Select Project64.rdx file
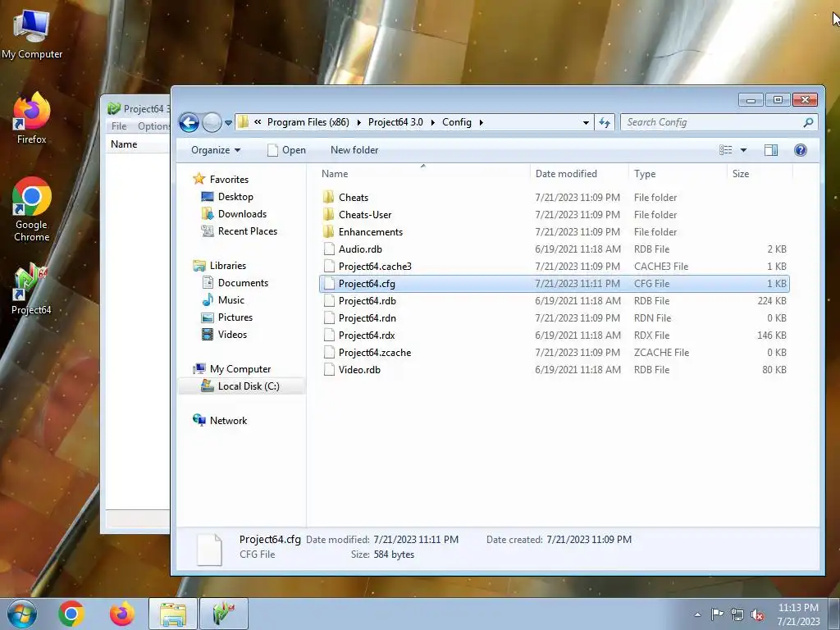 coord(555,335)
